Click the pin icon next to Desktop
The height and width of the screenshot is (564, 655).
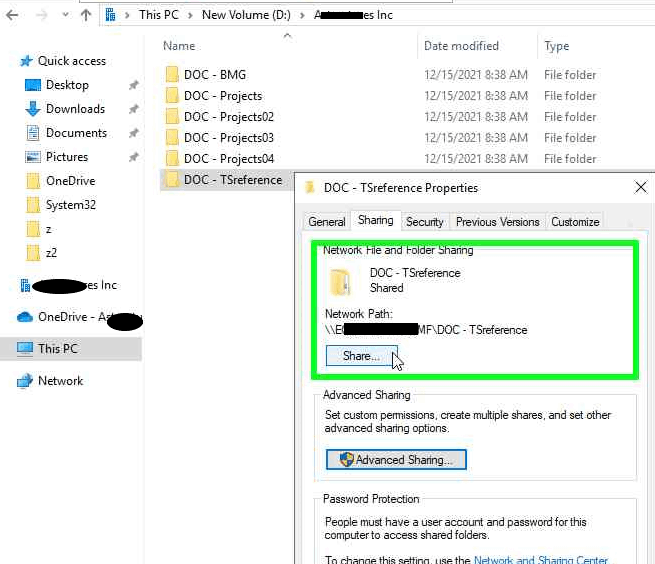(x=133, y=85)
